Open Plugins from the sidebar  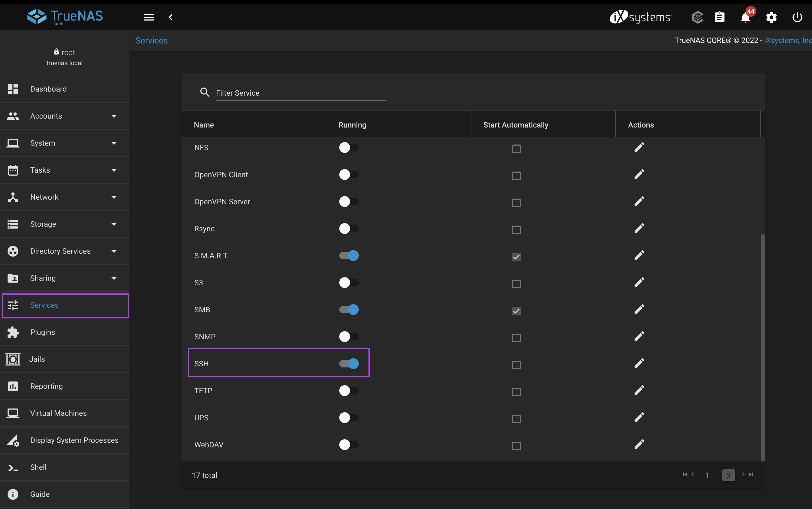[42, 332]
